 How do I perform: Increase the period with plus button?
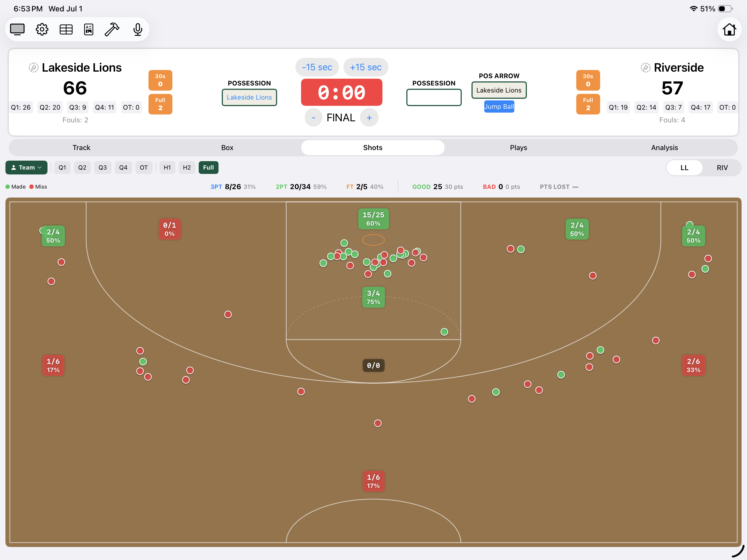pyautogui.click(x=369, y=117)
